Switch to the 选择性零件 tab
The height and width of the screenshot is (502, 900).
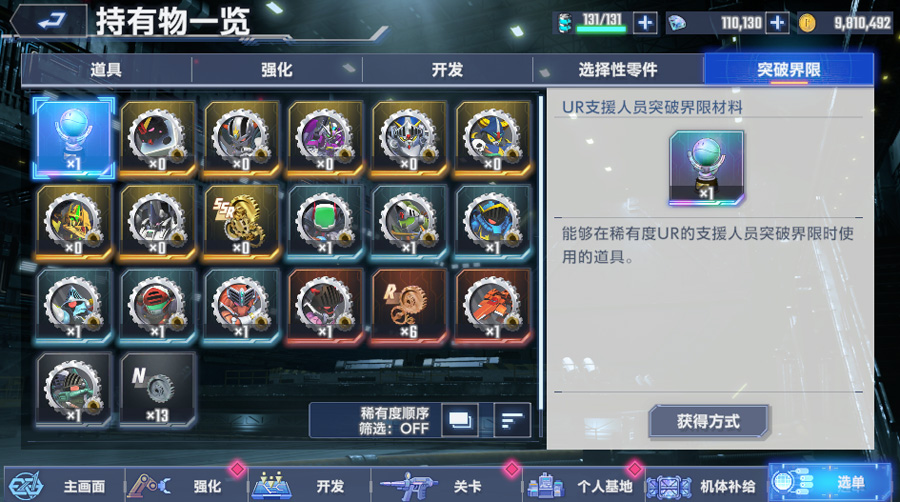click(618, 70)
